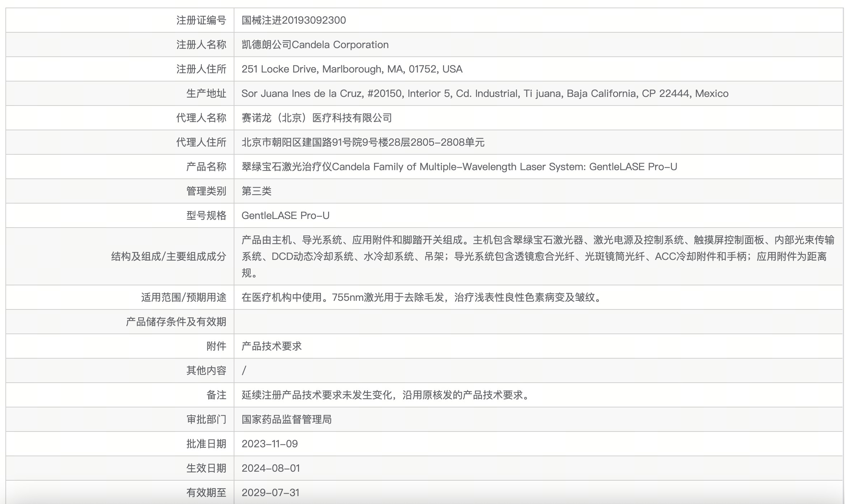
Task: Click approval department 国家药品监督管理局
Action: [x=286, y=419]
